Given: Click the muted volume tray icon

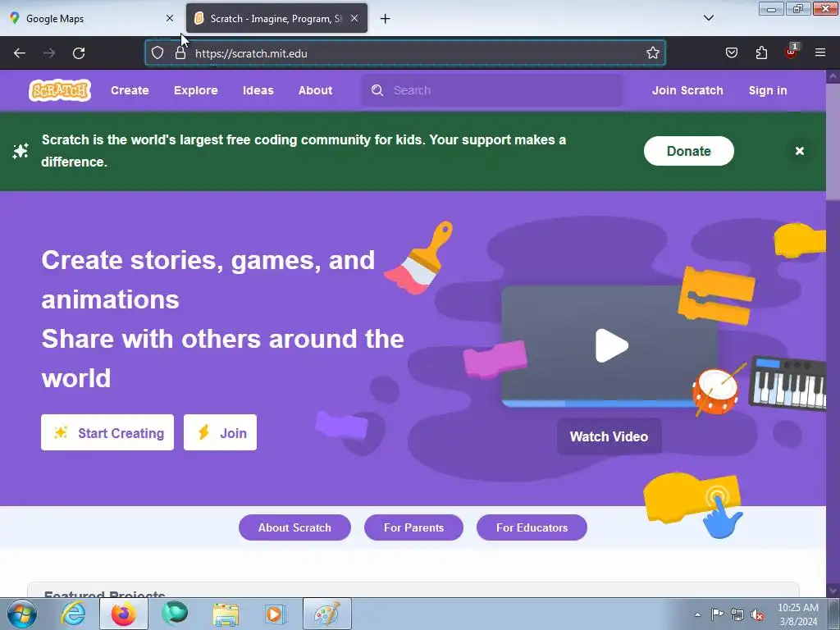Looking at the screenshot, I should point(757,614).
